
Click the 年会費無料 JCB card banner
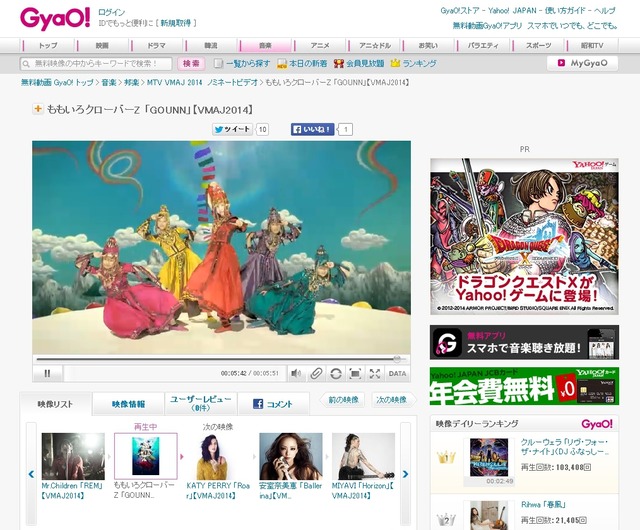pyautogui.click(x=524, y=386)
